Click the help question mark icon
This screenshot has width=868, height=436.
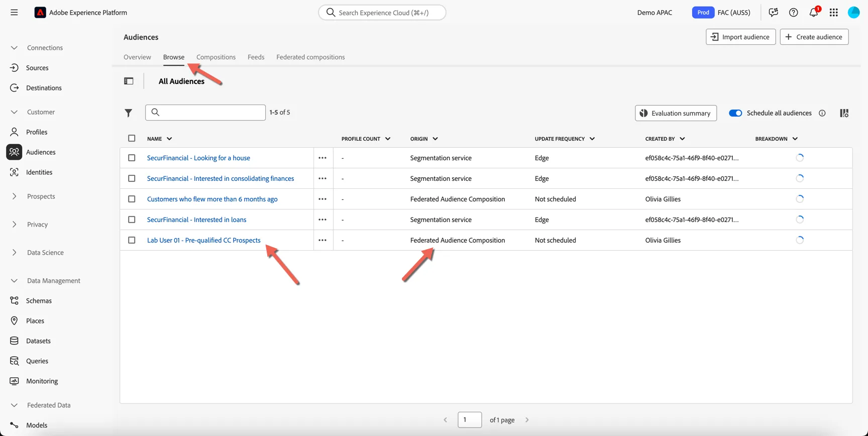click(x=794, y=13)
